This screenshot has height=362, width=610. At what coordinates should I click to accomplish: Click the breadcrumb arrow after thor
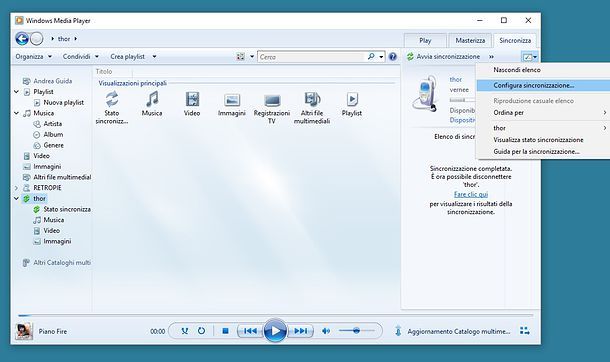[x=75, y=39]
